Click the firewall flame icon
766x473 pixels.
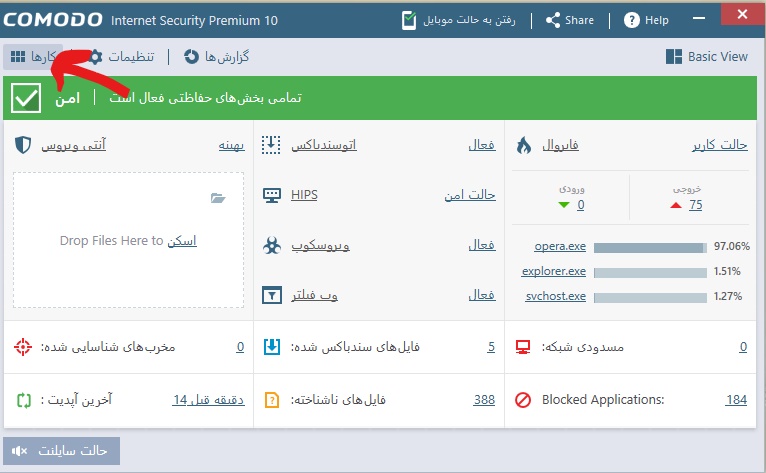[x=524, y=146]
